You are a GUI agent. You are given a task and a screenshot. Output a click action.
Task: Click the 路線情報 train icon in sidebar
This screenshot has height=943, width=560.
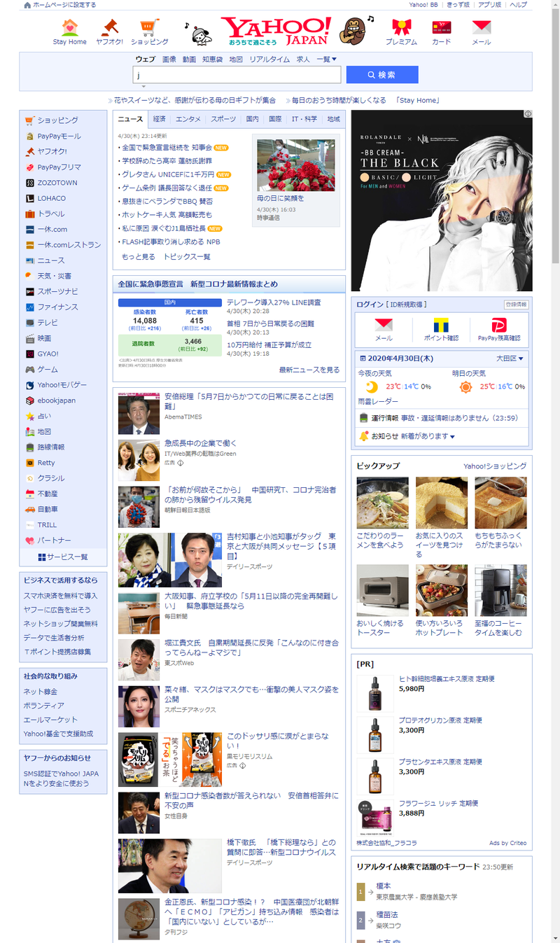click(x=30, y=447)
